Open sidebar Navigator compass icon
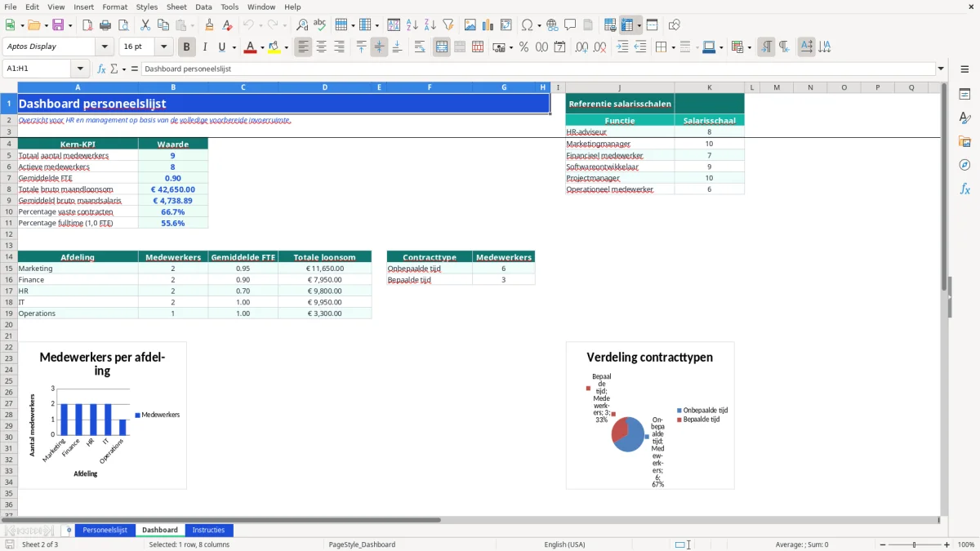The height and width of the screenshot is (551, 980). pyautogui.click(x=964, y=165)
